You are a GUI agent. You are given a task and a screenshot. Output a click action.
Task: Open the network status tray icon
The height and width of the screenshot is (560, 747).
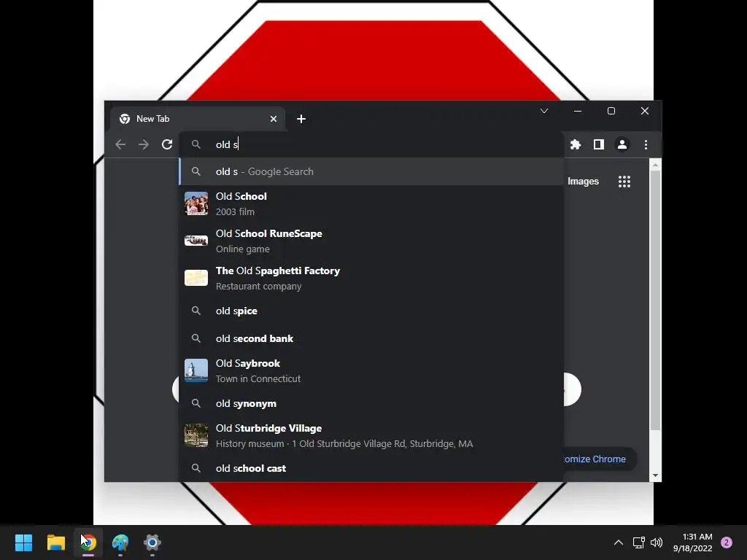pyautogui.click(x=639, y=542)
